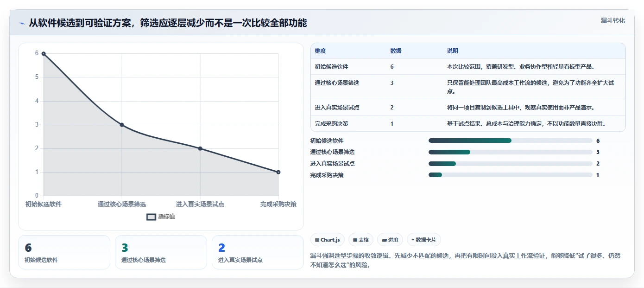Click the chart data point at value 3

tap(122, 125)
